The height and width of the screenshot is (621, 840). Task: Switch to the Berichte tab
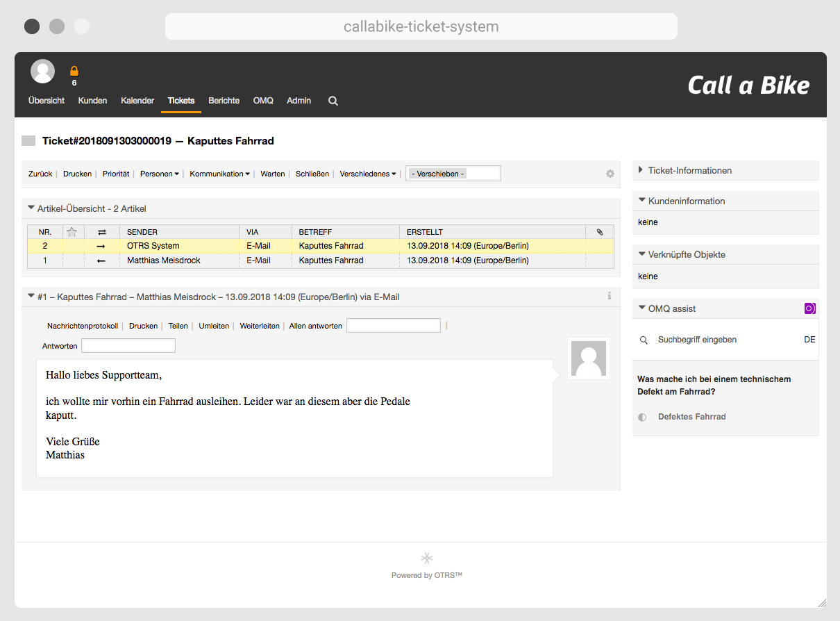pyautogui.click(x=224, y=101)
